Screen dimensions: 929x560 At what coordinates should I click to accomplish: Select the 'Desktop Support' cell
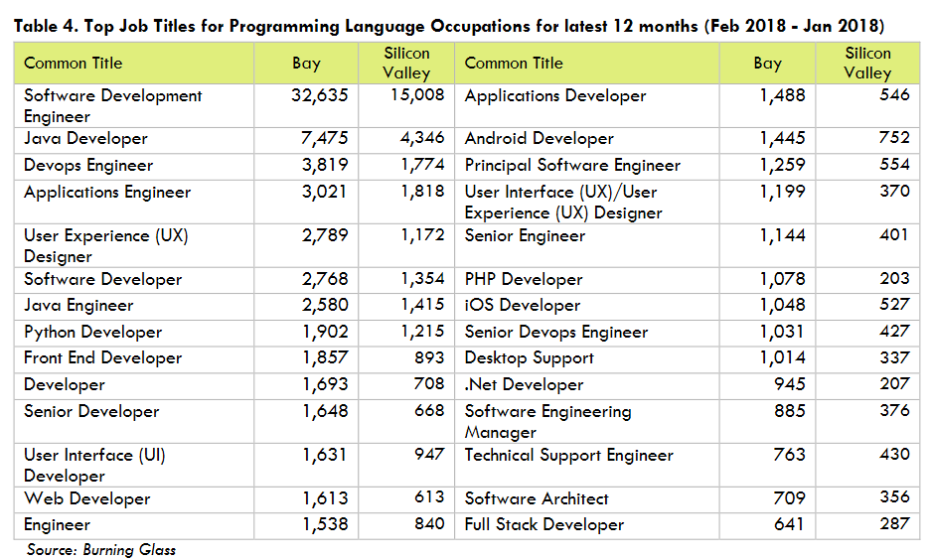tap(529, 358)
